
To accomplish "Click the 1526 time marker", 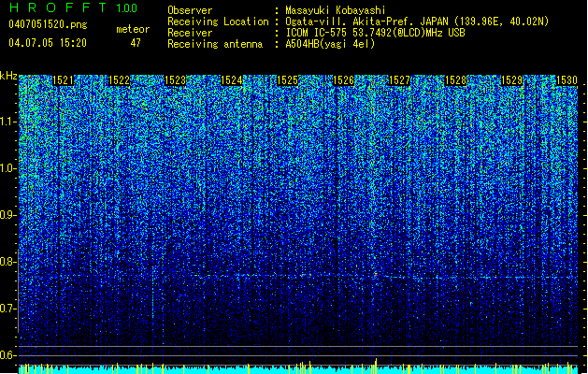I will point(343,80).
